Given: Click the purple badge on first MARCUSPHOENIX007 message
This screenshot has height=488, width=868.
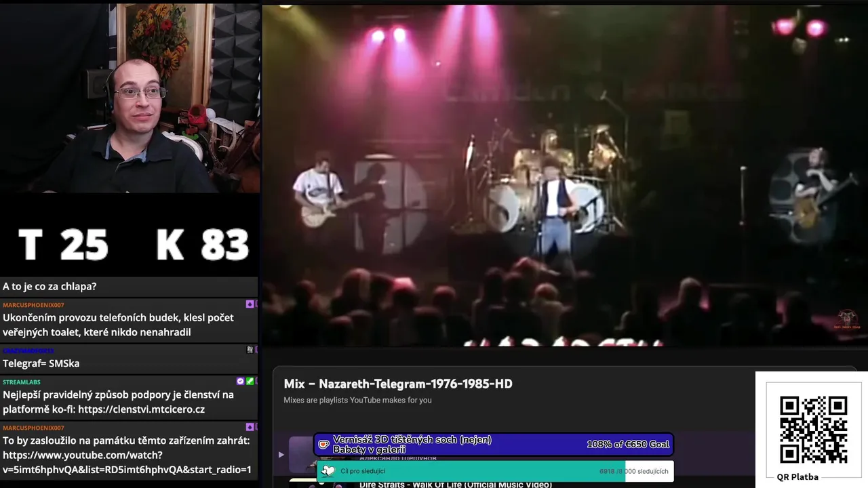Looking at the screenshot, I should [250, 304].
